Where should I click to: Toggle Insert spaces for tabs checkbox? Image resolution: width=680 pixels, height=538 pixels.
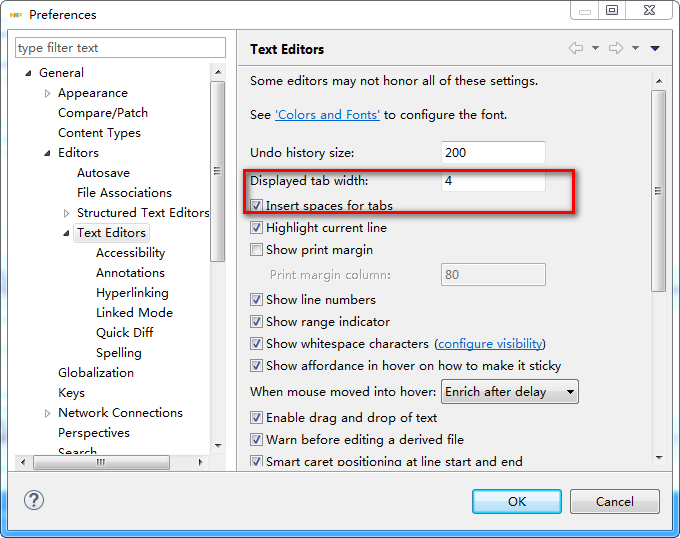coord(257,206)
